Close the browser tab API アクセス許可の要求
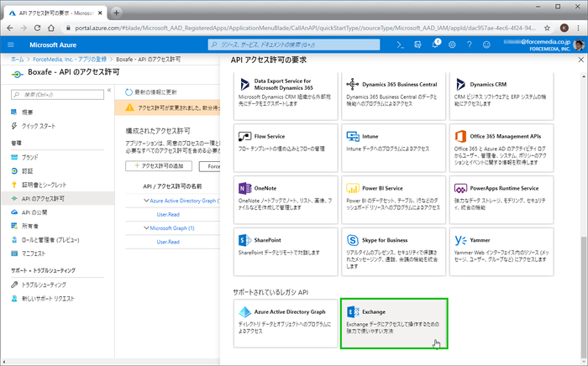Viewport: 588px width, 366px height. (x=100, y=13)
